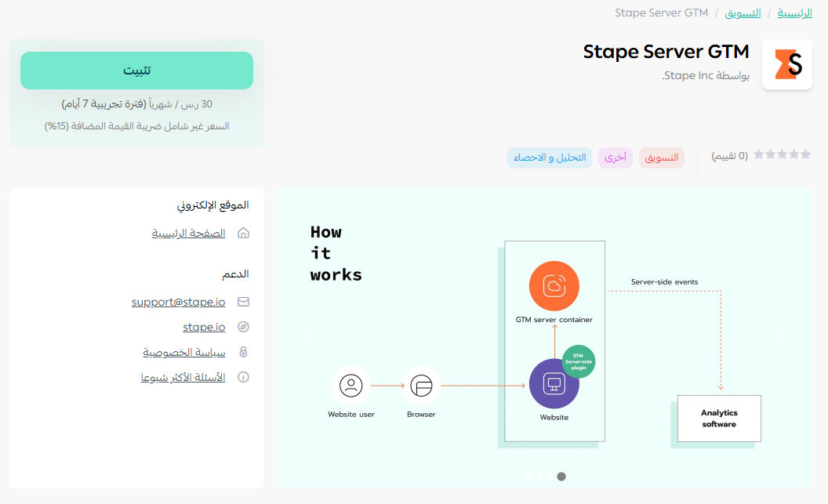Open الأسئلة الأكثر شيوعا FAQ link

tap(183, 377)
